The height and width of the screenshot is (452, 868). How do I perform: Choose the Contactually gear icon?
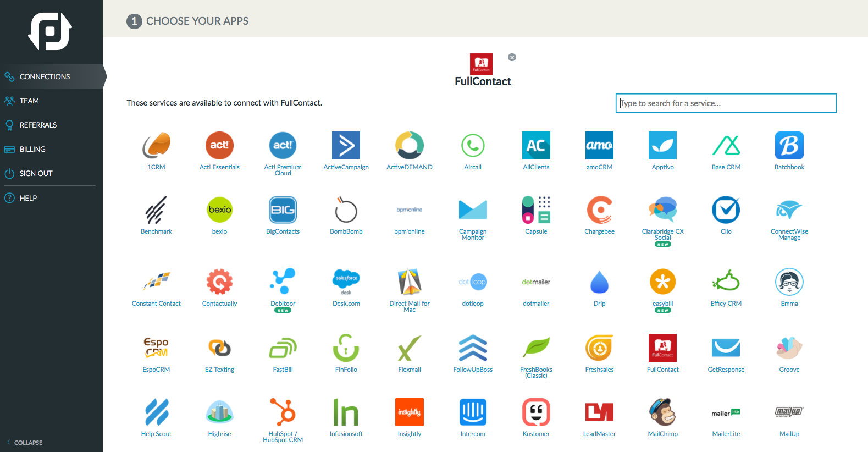click(219, 282)
